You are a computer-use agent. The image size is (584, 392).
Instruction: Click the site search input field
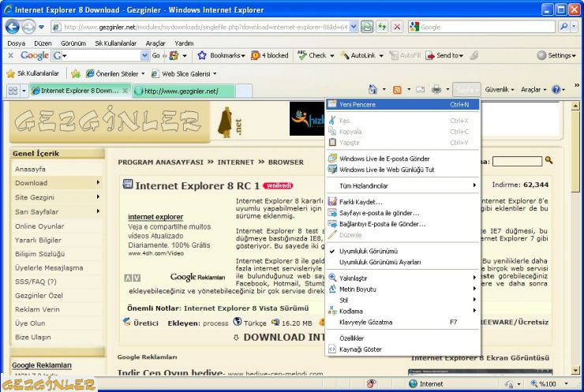point(517,161)
